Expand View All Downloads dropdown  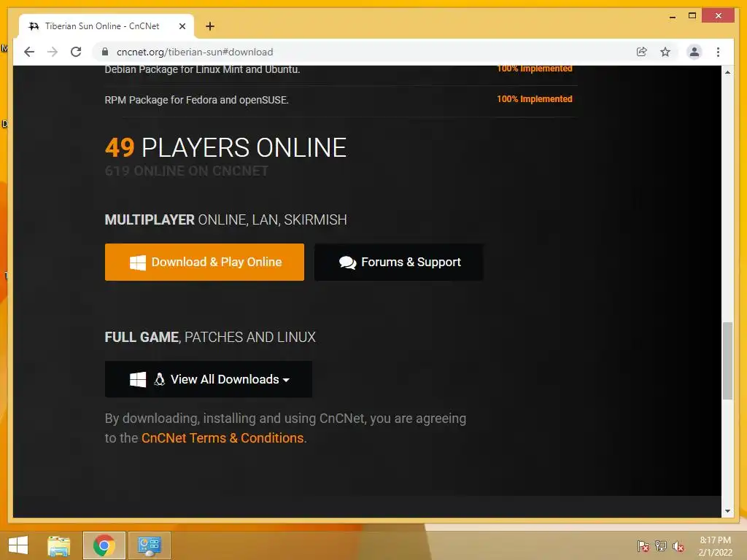pyautogui.click(x=208, y=379)
